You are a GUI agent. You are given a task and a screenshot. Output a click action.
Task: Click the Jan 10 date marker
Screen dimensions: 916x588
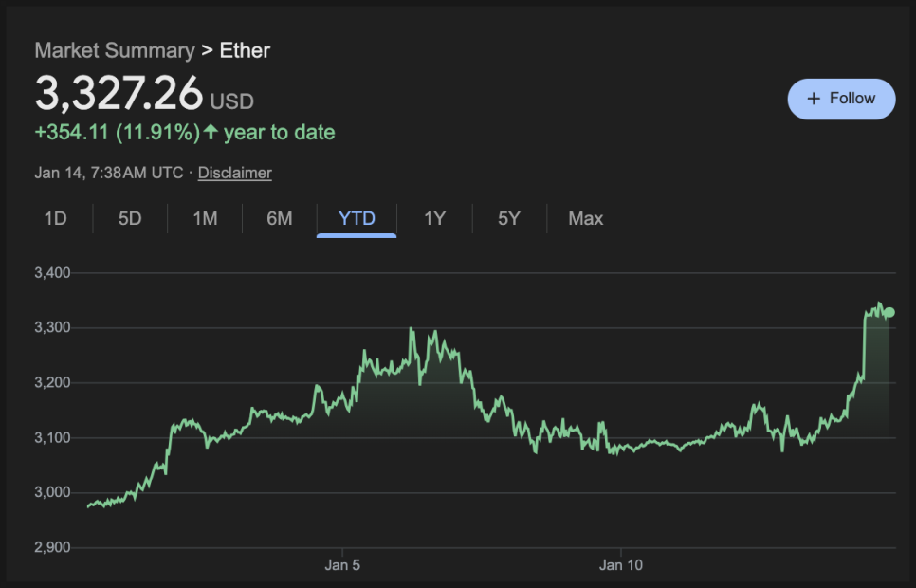[620, 565]
